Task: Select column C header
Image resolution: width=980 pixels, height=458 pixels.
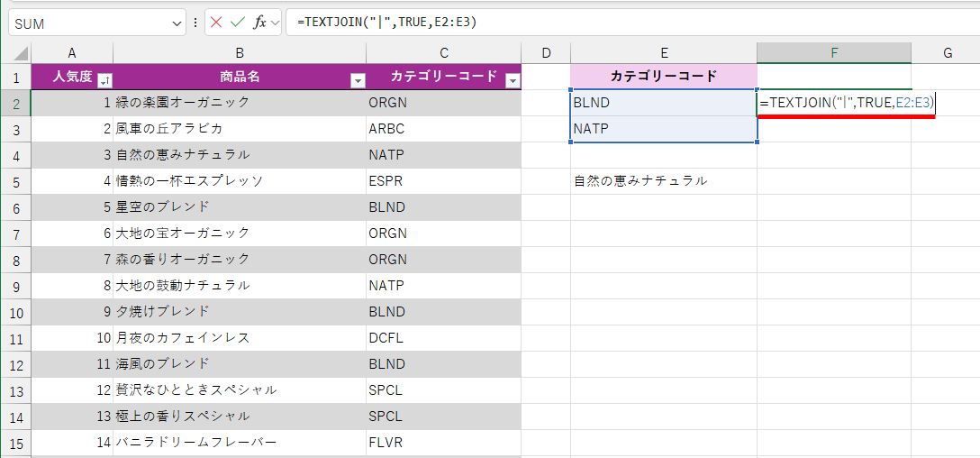Action: tap(444, 53)
